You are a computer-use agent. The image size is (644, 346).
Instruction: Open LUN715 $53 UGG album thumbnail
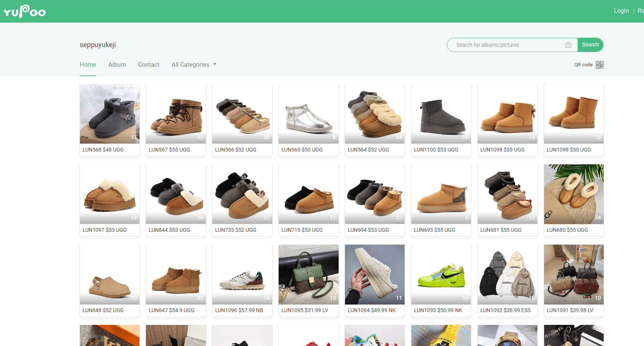click(308, 194)
